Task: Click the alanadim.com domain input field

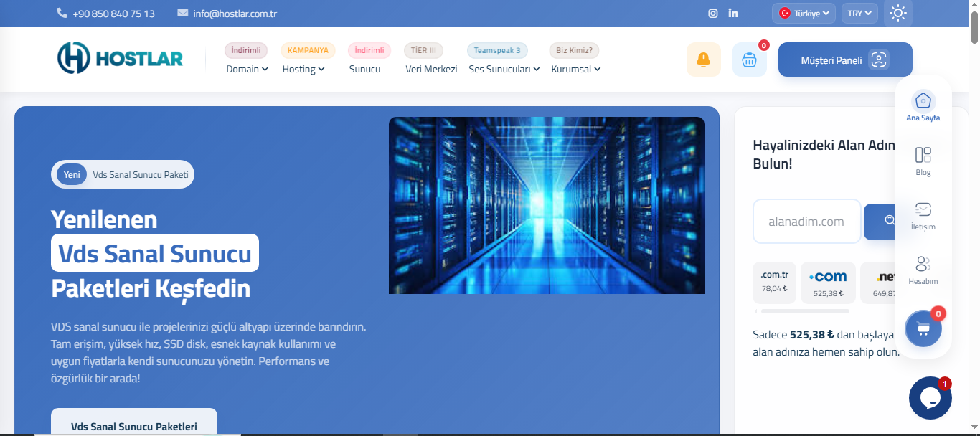Action: [x=806, y=221]
